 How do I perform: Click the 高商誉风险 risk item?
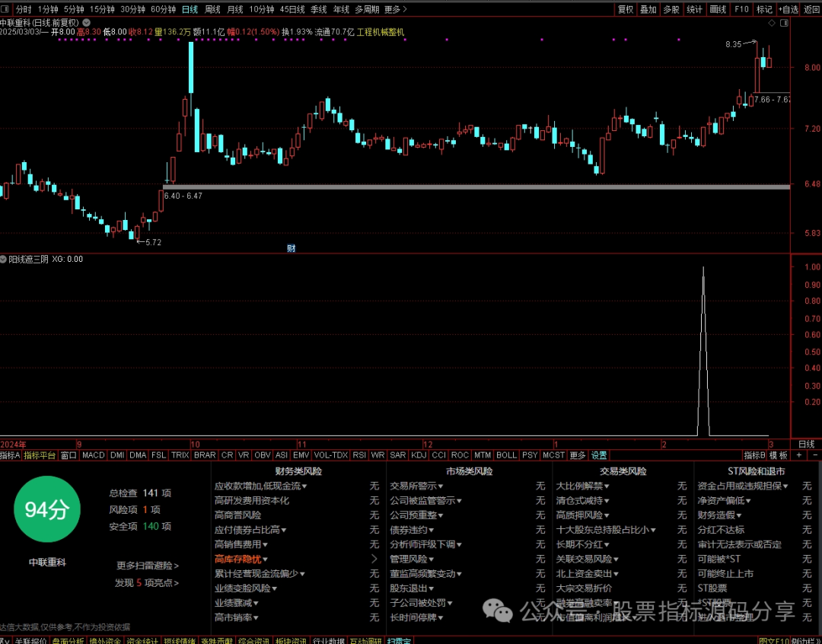pyautogui.click(x=238, y=515)
